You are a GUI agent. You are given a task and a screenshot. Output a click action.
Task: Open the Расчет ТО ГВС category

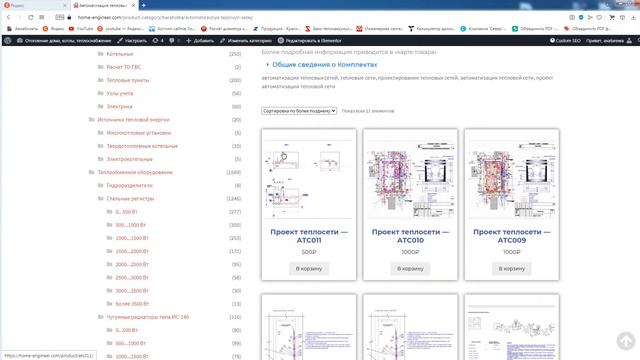coord(124,67)
